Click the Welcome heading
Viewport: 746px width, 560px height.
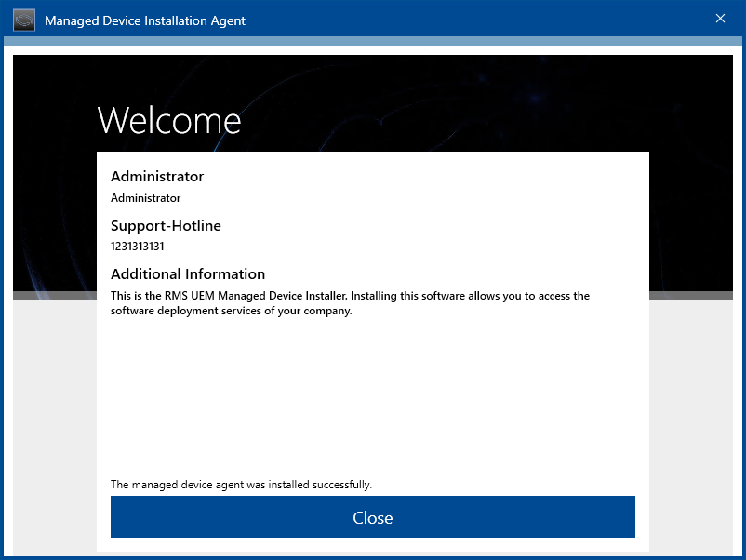(x=168, y=120)
